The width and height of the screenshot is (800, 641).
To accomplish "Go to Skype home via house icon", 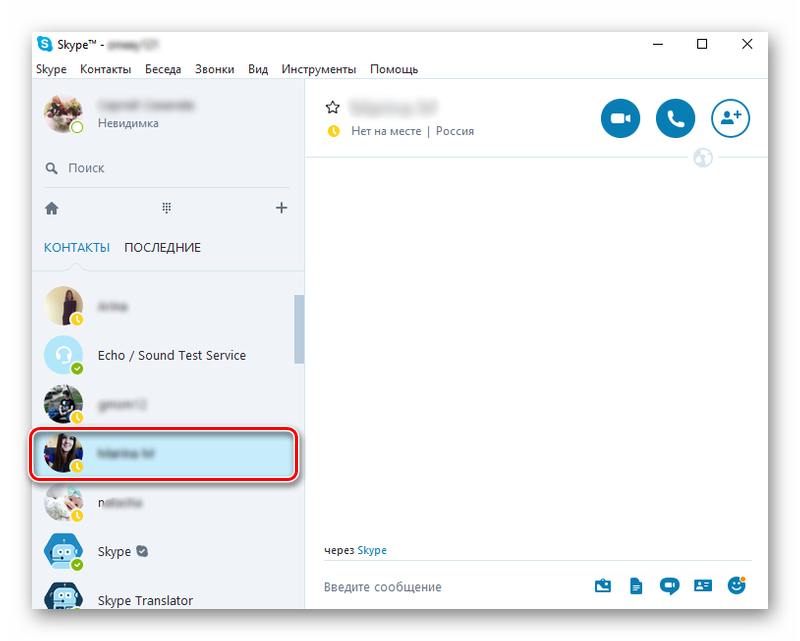I will (x=52, y=208).
